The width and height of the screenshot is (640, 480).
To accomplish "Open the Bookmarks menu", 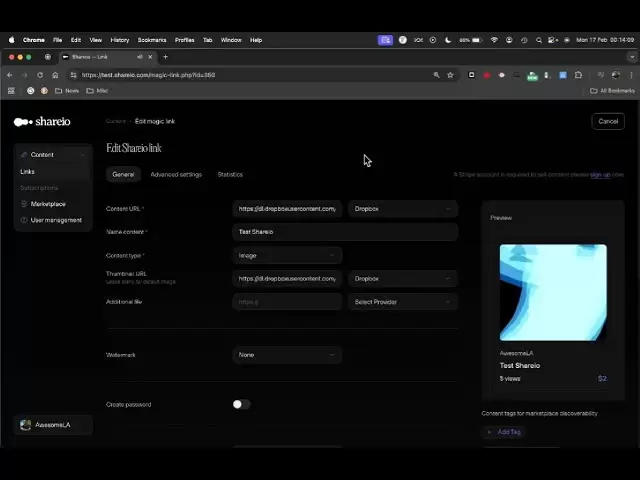I will (152, 40).
